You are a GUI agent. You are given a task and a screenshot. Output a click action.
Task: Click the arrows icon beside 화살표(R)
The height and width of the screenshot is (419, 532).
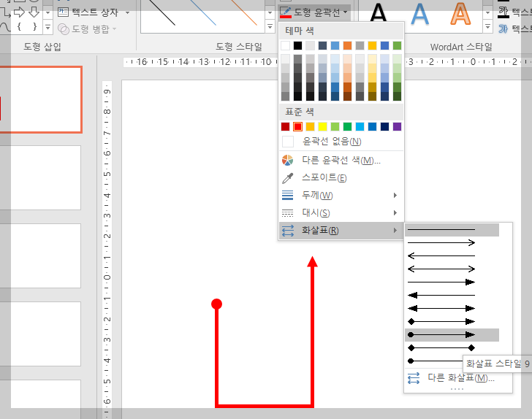(x=288, y=231)
